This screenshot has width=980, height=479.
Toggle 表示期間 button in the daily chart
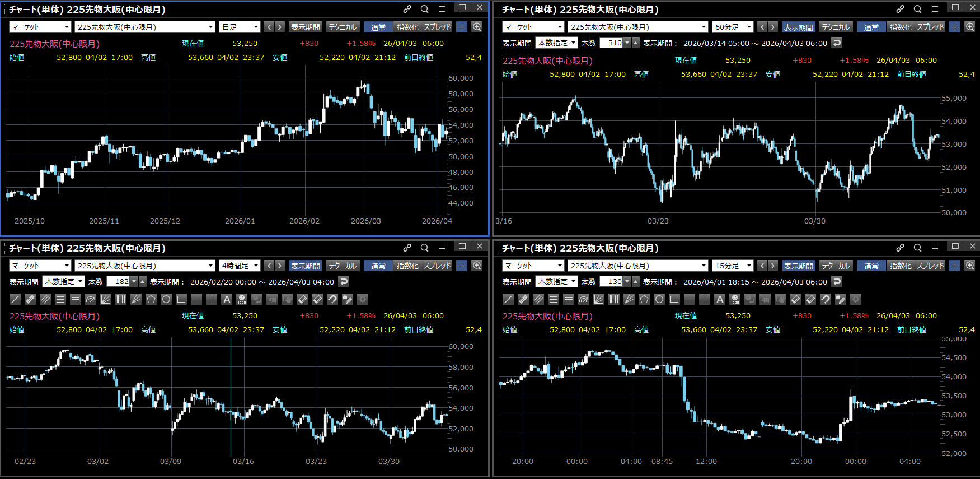[306, 27]
